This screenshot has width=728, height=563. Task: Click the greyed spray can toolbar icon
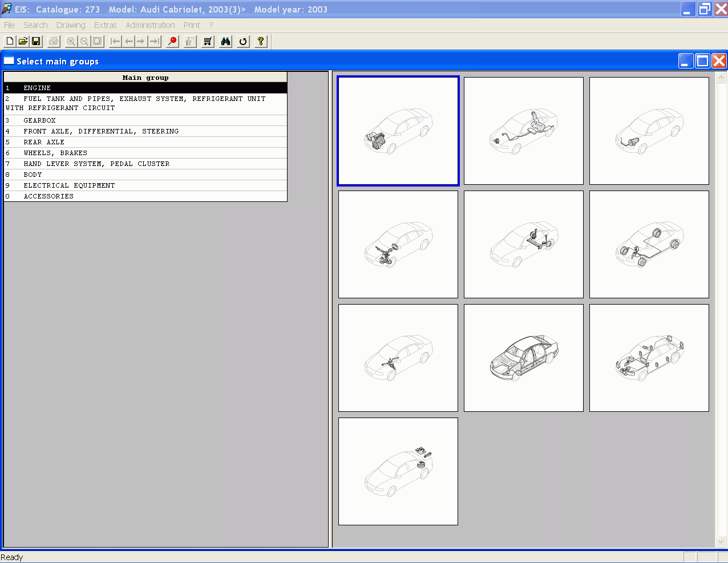pos(190,41)
